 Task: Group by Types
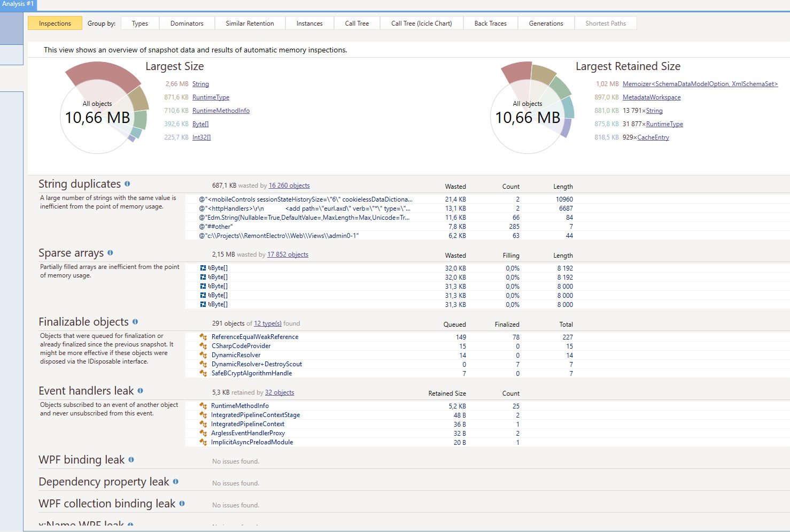click(140, 24)
